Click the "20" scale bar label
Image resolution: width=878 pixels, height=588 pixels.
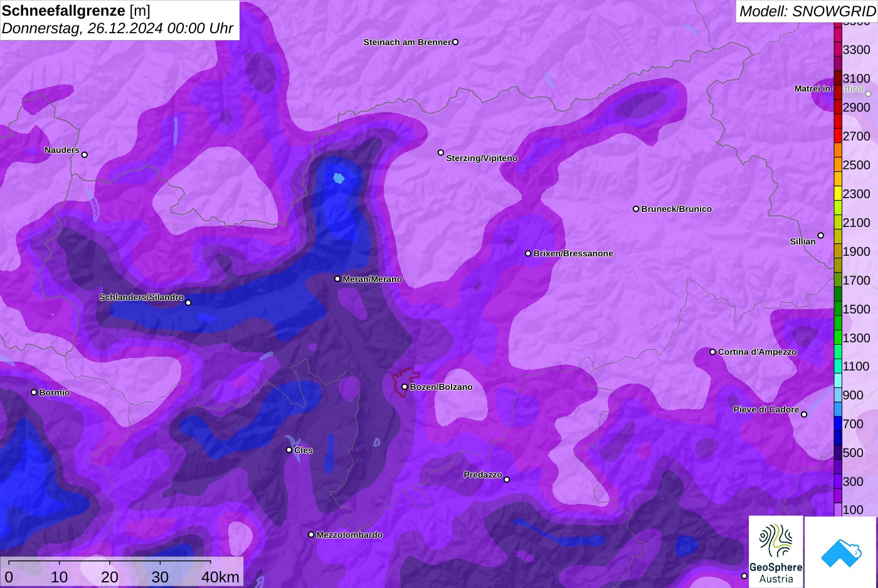pos(110,577)
